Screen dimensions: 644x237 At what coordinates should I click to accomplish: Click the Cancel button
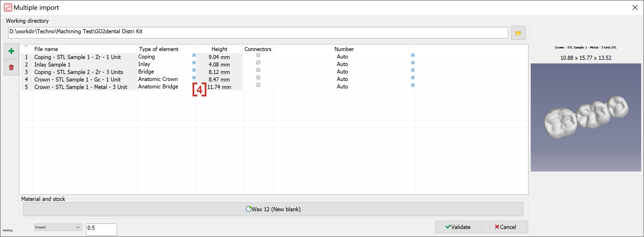point(505,227)
